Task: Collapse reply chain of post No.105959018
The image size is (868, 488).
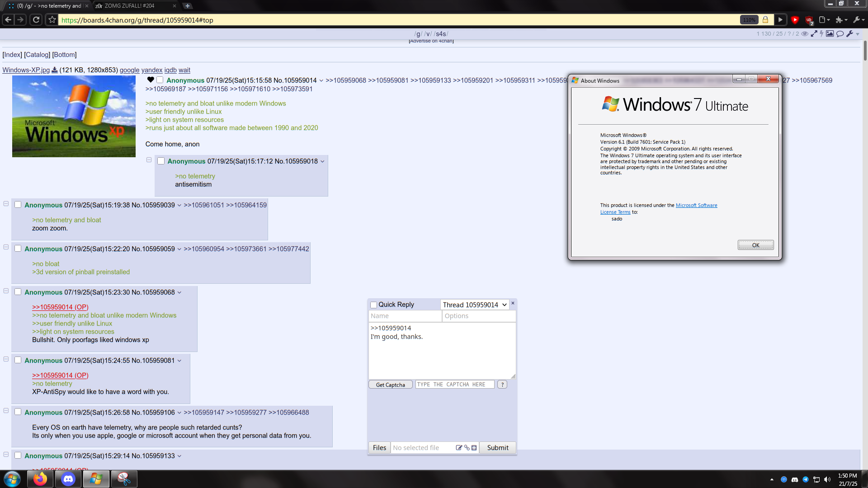Action: 149,160
